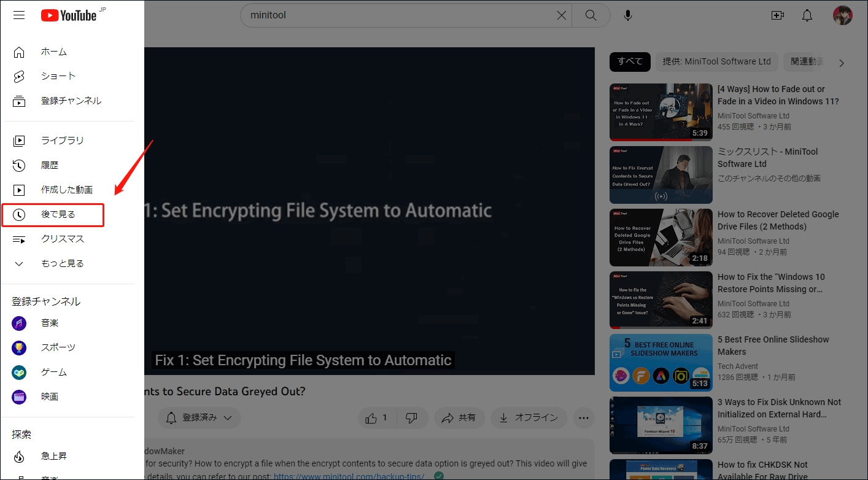The image size is (868, 480).
Task: Select 提供: MiniTool Software Ltd chip
Action: click(x=717, y=61)
